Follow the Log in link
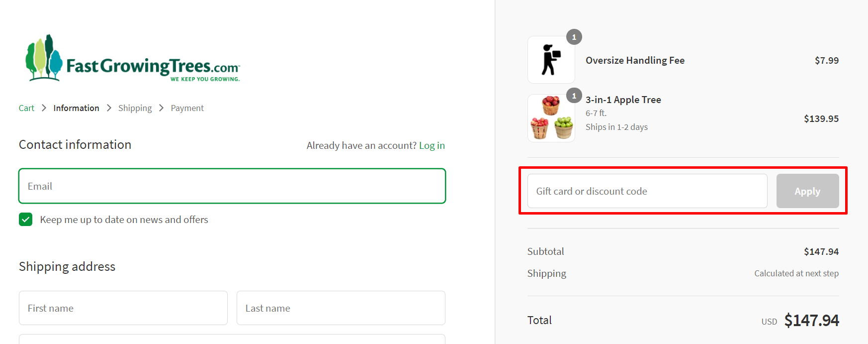The width and height of the screenshot is (868, 344). coord(432,145)
